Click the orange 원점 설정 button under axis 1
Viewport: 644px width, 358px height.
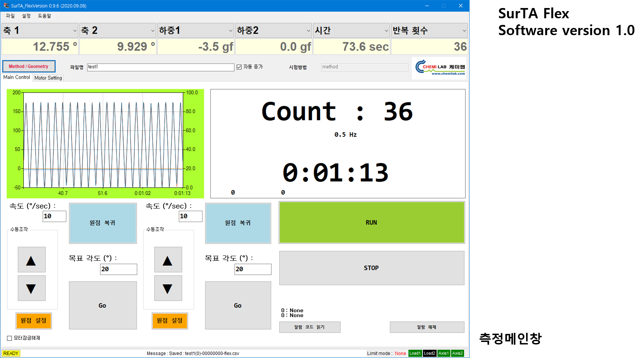33,321
